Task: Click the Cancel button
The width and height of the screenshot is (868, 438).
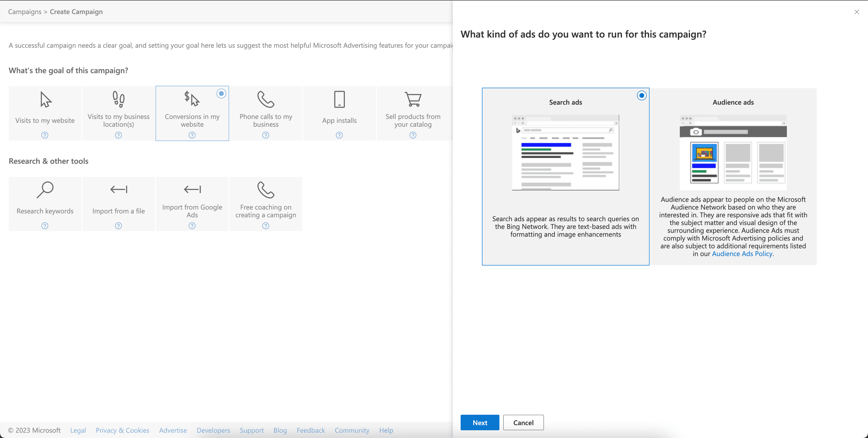Action: pos(523,422)
